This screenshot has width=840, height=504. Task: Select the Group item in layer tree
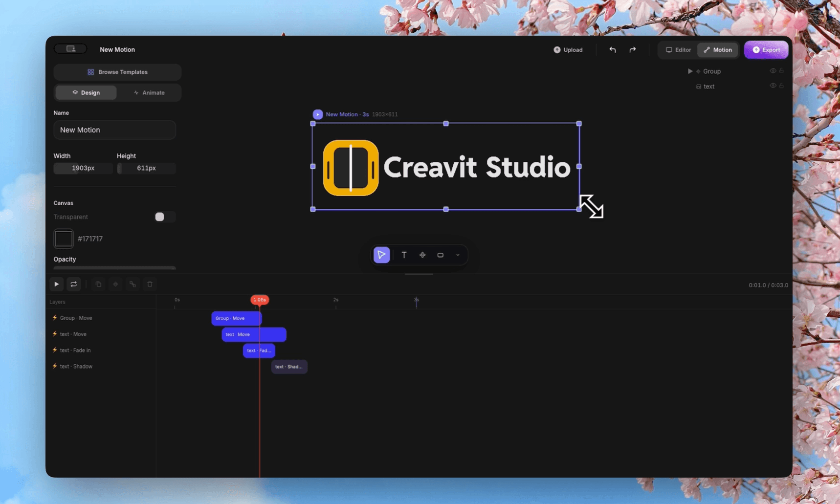click(712, 71)
